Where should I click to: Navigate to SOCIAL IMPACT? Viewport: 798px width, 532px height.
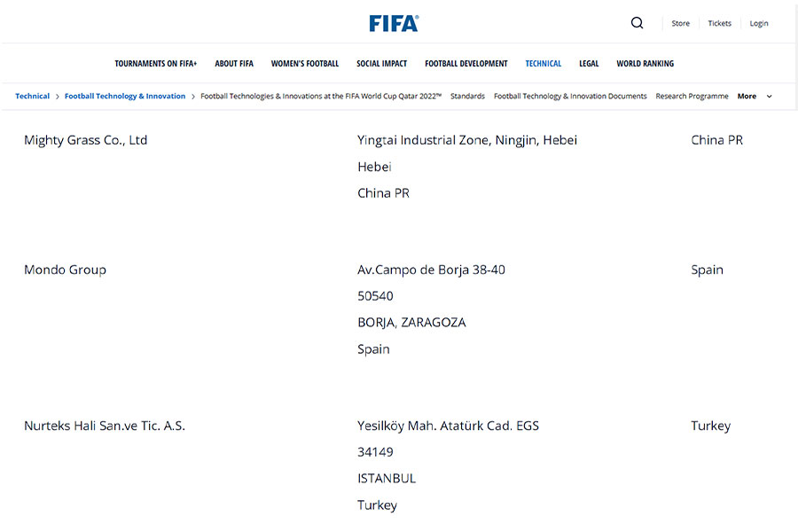pyautogui.click(x=381, y=63)
